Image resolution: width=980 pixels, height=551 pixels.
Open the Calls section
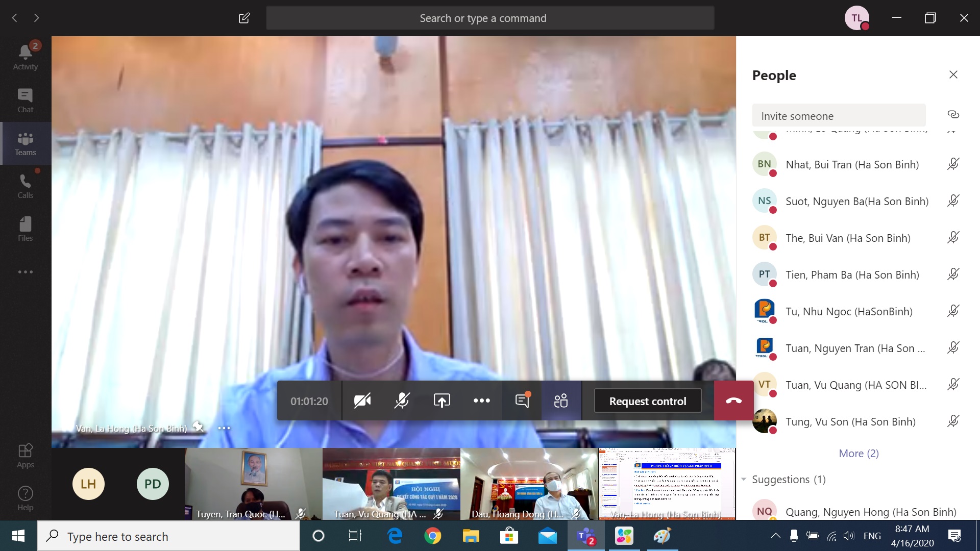(x=26, y=186)
